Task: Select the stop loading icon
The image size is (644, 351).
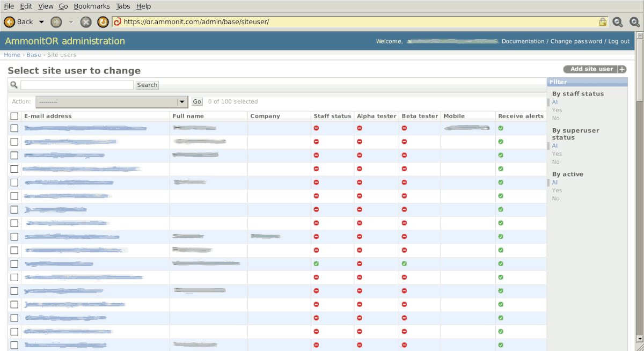Action: (86, 22)
